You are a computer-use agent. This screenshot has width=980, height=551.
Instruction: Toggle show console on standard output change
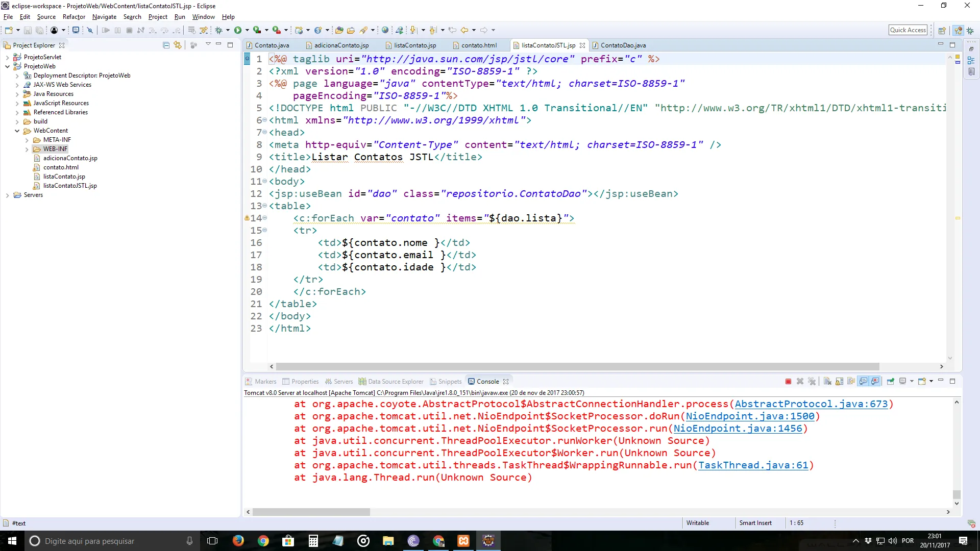tap(863, 382)
